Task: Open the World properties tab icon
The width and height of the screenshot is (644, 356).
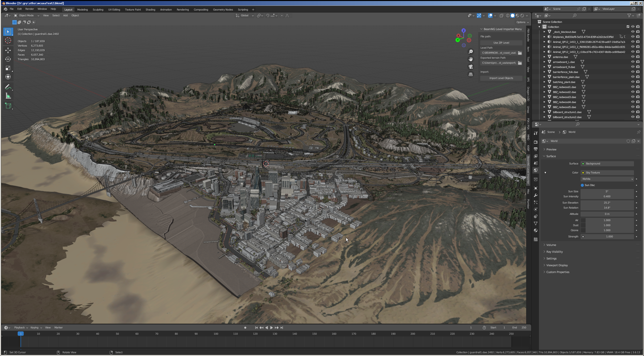Action: [536, 170]
